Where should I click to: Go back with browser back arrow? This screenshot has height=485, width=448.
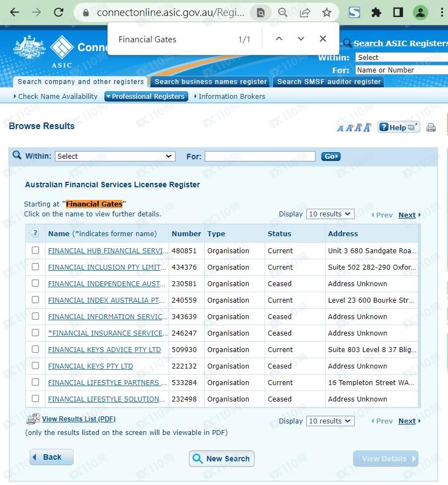[14, 13]
